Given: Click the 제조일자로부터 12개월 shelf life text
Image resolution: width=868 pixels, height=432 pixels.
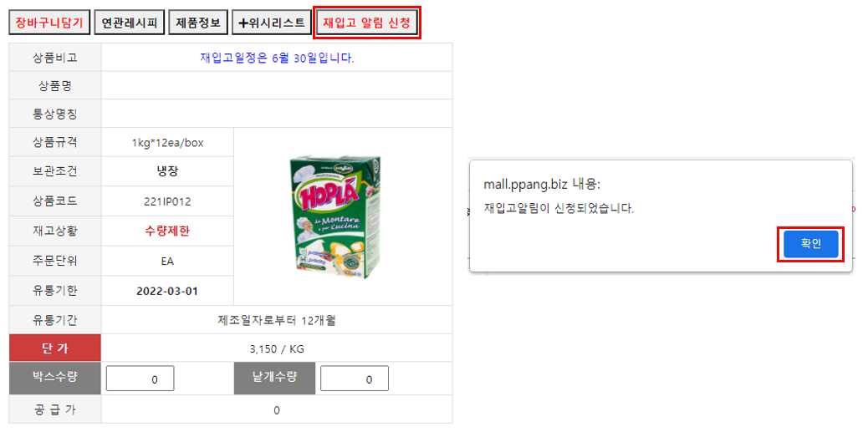Looking at the screenshot, I should point(277,320).
